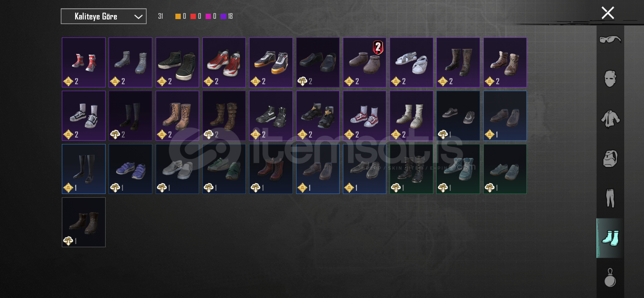
Task: Filter by the pink quality swatch
Action: tap(208, 16)
